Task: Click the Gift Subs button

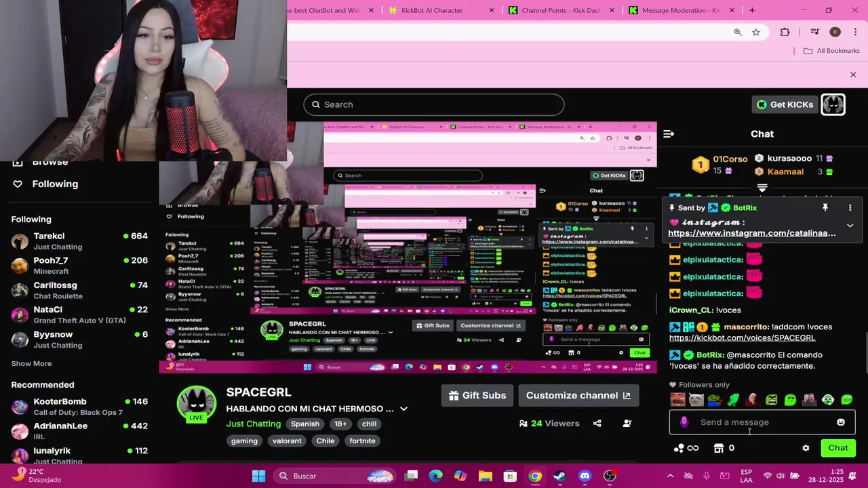Action: tap(477, 396)
